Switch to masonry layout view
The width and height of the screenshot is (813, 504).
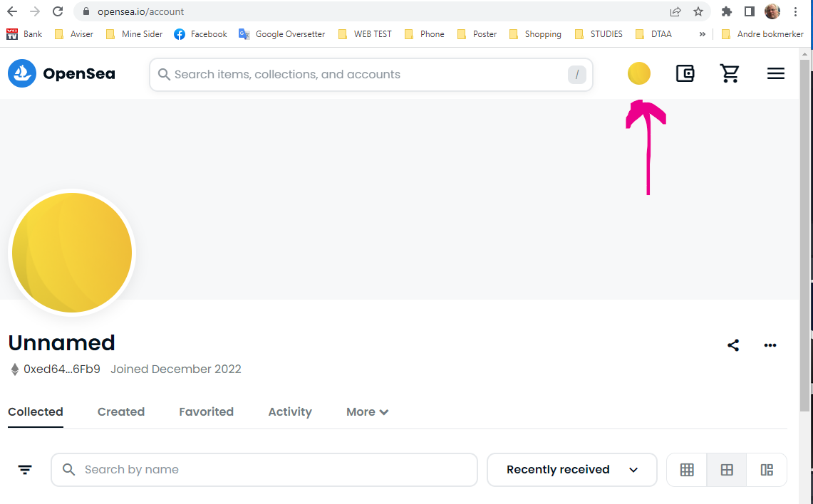point(767,470)
